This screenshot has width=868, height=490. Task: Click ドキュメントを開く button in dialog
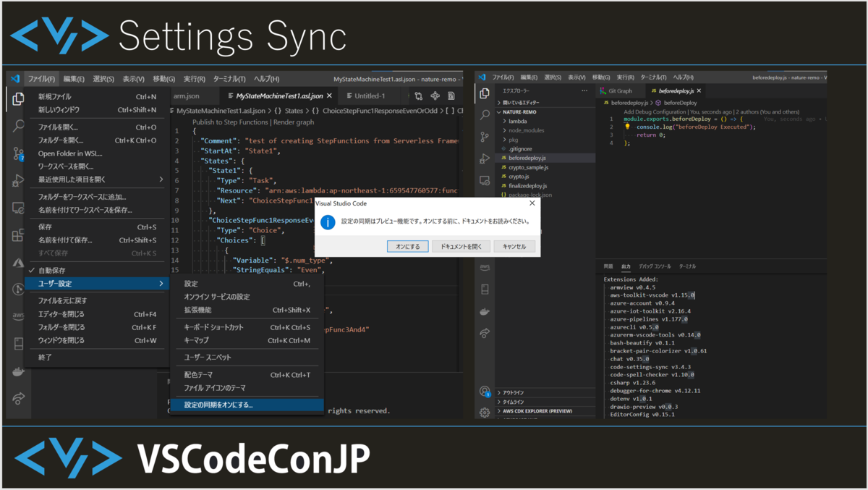tap(461, 246)
